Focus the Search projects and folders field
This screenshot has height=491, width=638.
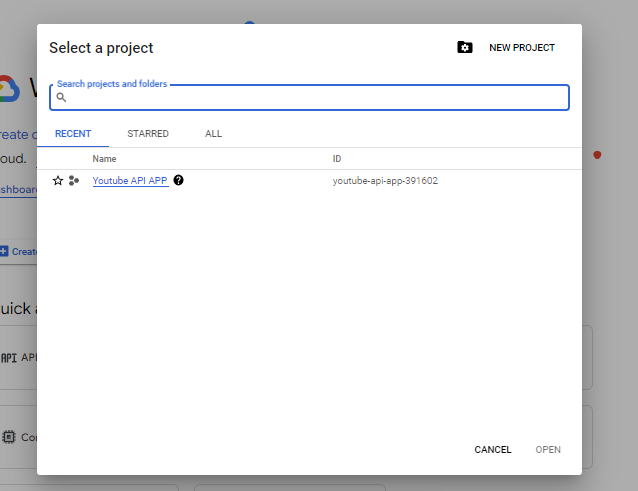[x=309, y=97]
